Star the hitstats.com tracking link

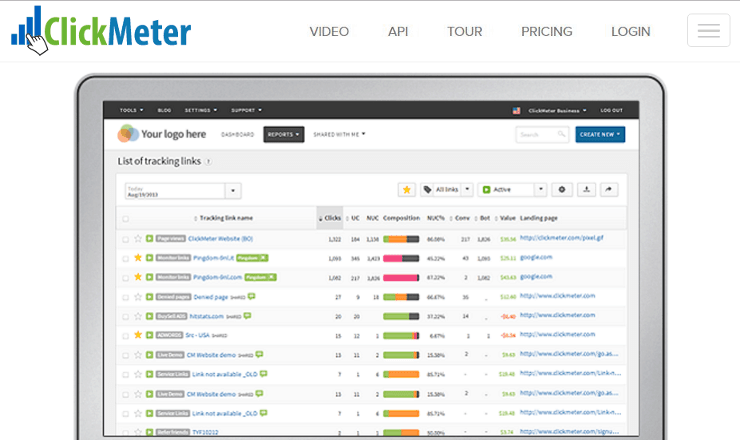[x=138, y=316]
